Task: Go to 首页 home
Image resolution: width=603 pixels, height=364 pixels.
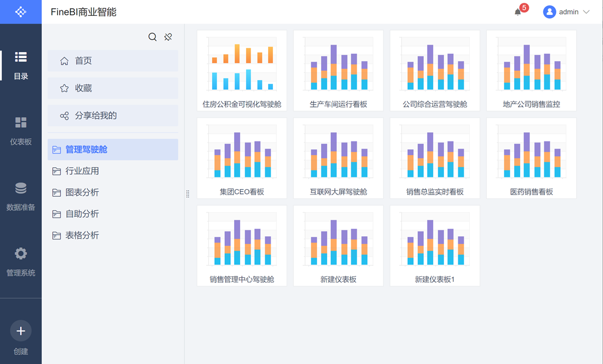Action: click(83, 61)
